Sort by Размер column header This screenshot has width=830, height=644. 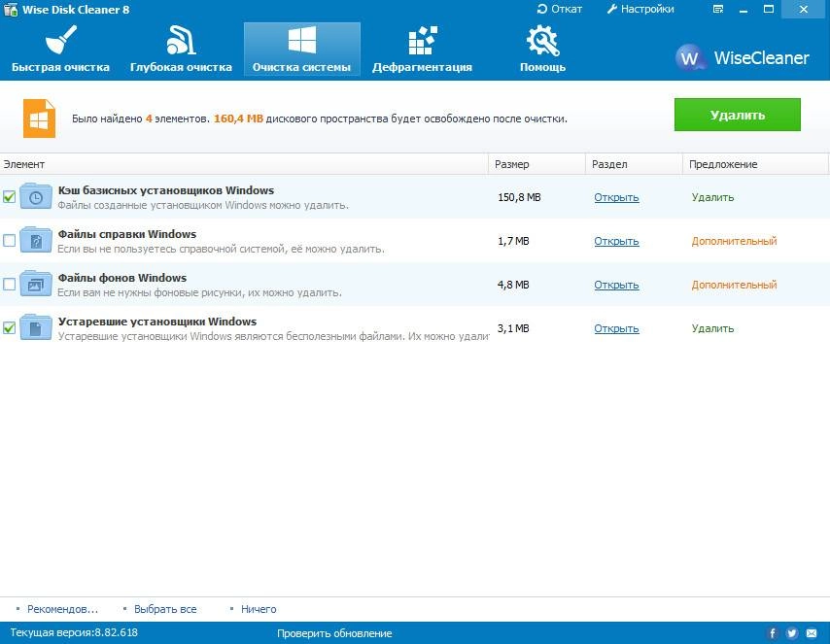click(536, 164)
